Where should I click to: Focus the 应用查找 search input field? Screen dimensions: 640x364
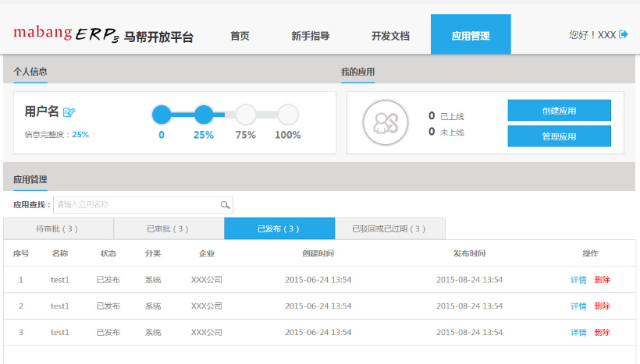click(137, 205)
